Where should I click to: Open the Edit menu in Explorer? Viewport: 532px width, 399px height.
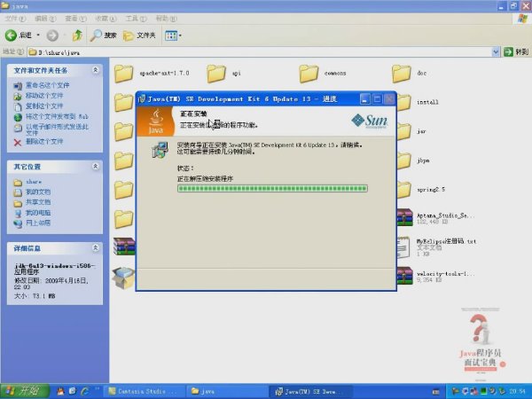(45, 19)
